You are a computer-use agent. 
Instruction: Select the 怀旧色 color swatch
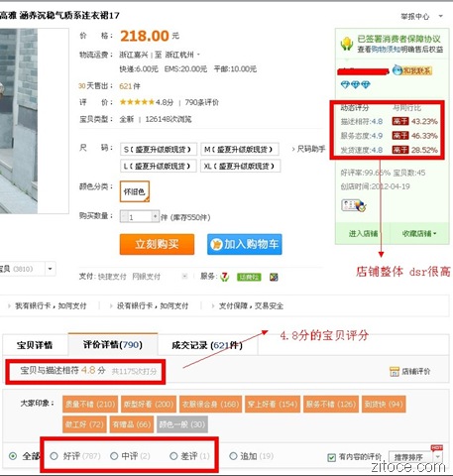tap(135, 191)
